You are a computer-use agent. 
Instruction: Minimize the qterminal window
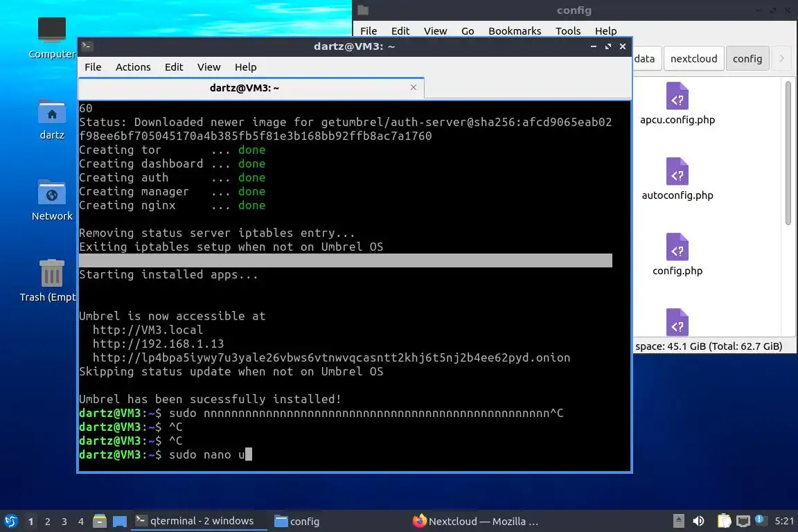594,46
